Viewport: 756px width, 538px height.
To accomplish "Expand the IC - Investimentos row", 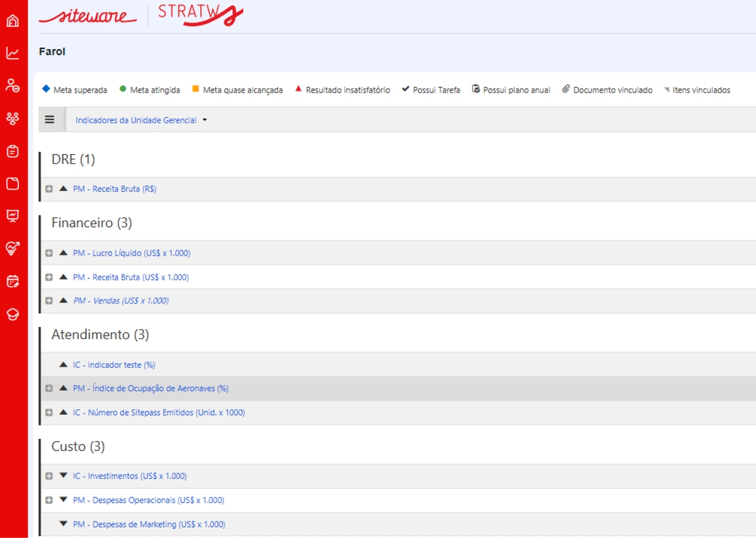I will coord(49,476).
